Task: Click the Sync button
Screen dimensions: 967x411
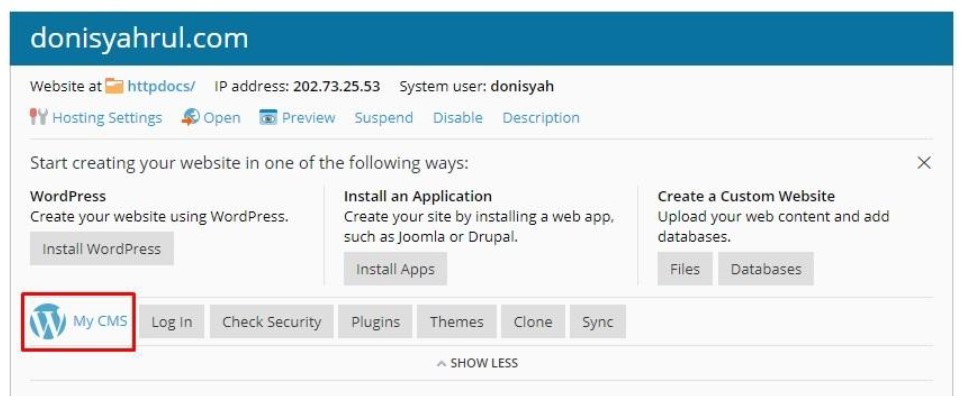Action: 598,322
